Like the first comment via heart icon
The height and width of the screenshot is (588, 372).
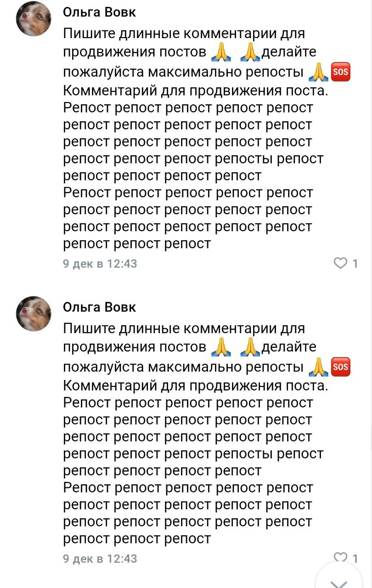pyautogui.click(x=340, y=262)
